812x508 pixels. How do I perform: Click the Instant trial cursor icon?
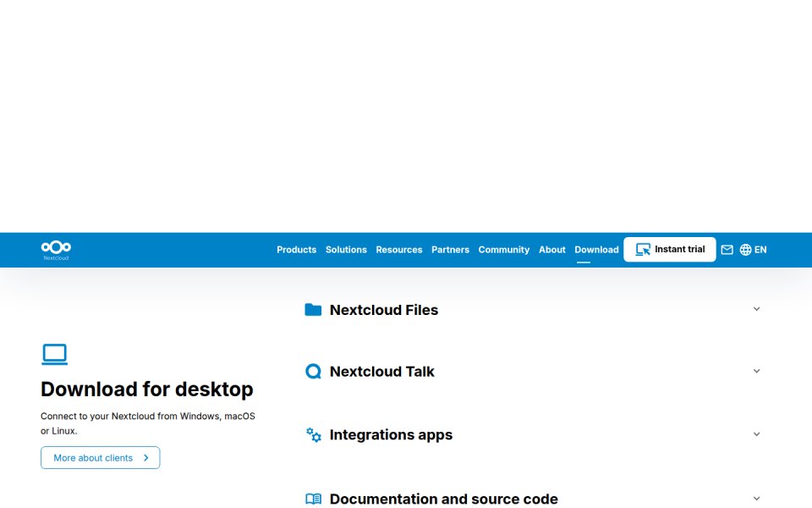click(643, 249)
